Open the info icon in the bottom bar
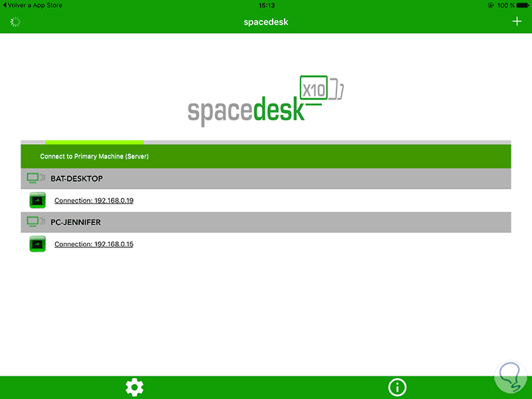Viewport: 532px width, 399px height. point(397,387)
